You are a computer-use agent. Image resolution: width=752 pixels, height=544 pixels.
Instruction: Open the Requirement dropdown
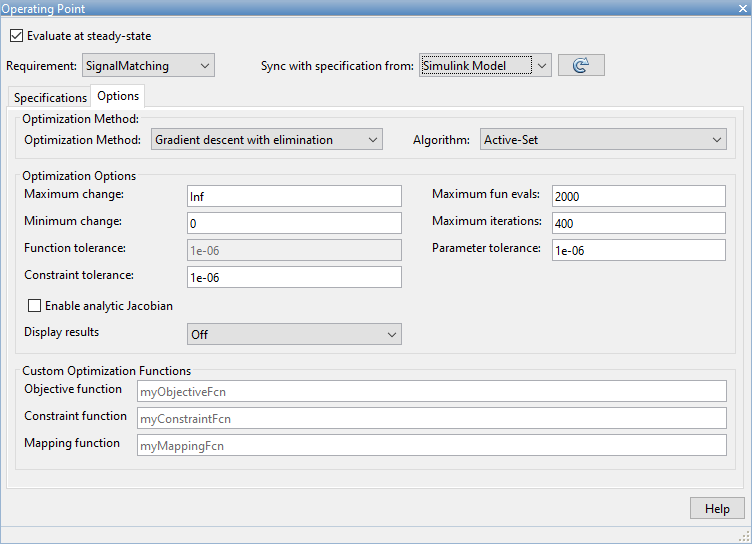click(x=148, y=66)
